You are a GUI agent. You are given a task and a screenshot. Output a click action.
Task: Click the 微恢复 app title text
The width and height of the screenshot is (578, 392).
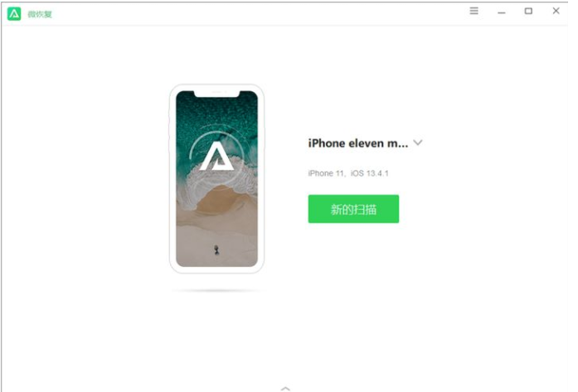pos(40,14)
